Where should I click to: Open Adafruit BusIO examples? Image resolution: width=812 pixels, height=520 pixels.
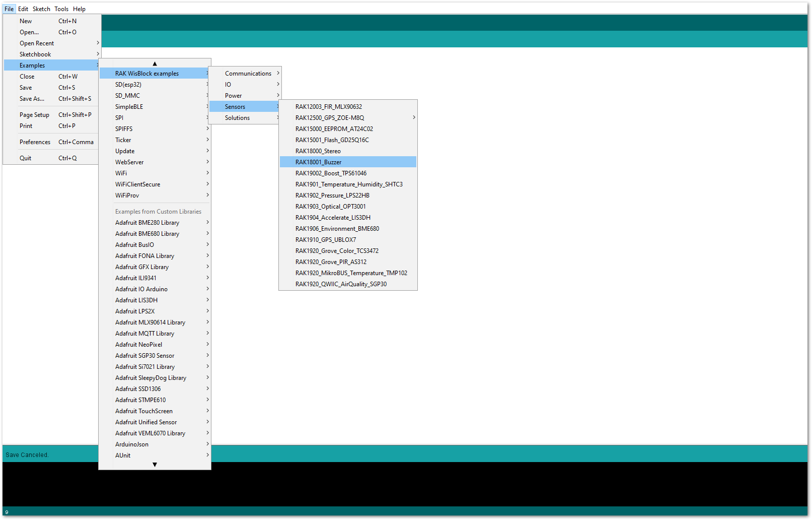point(155,245)
